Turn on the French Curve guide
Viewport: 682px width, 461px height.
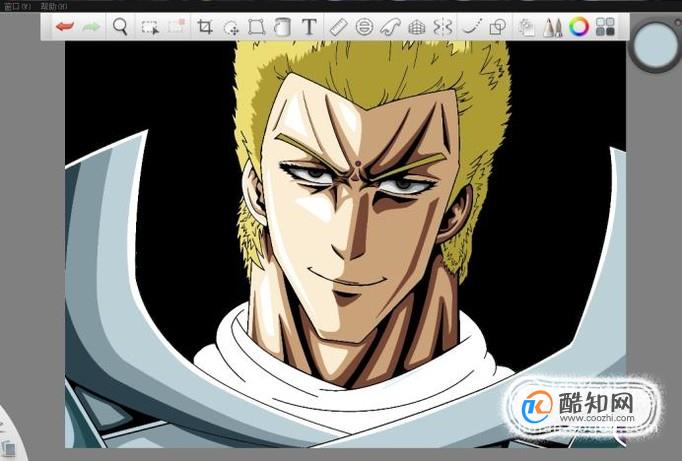tap(390, 27)
